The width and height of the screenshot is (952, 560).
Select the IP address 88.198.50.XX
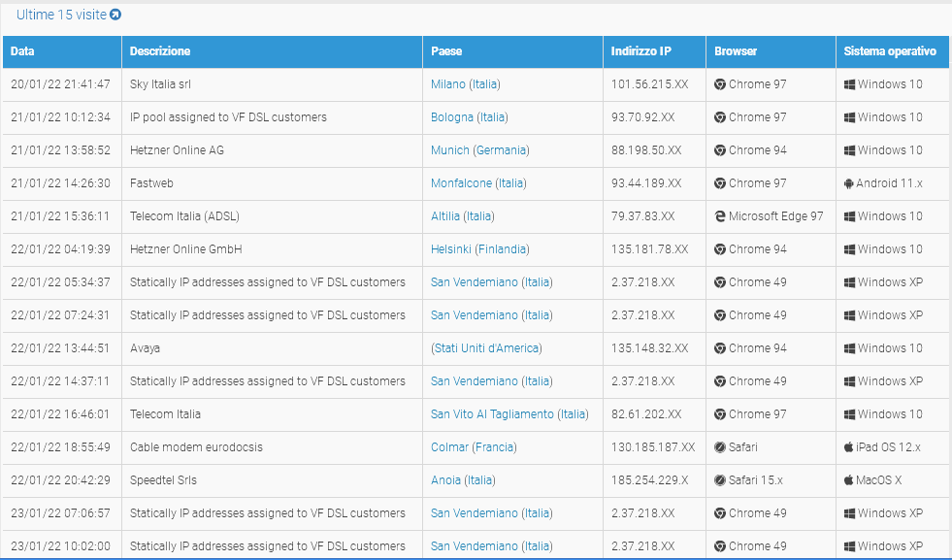(646, 150)
